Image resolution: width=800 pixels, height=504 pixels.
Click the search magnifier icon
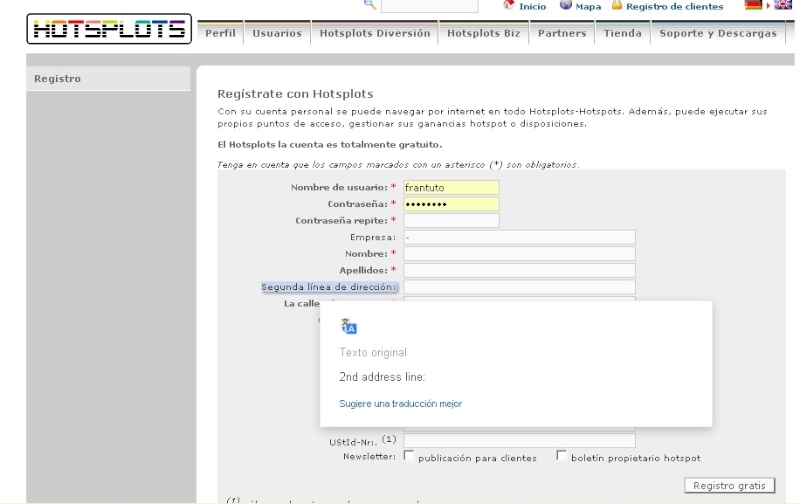click(370, 5)
